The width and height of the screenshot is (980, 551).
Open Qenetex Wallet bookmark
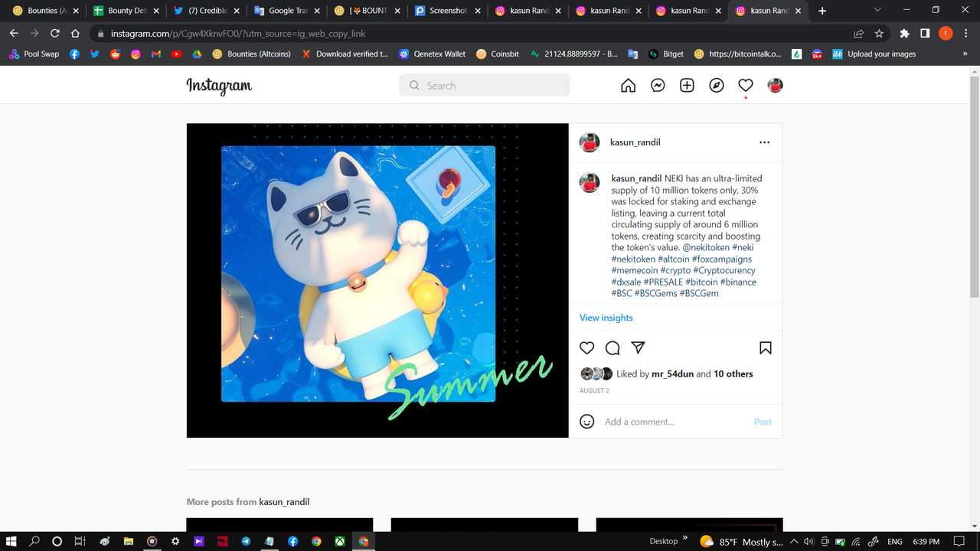tap(432, 54)
